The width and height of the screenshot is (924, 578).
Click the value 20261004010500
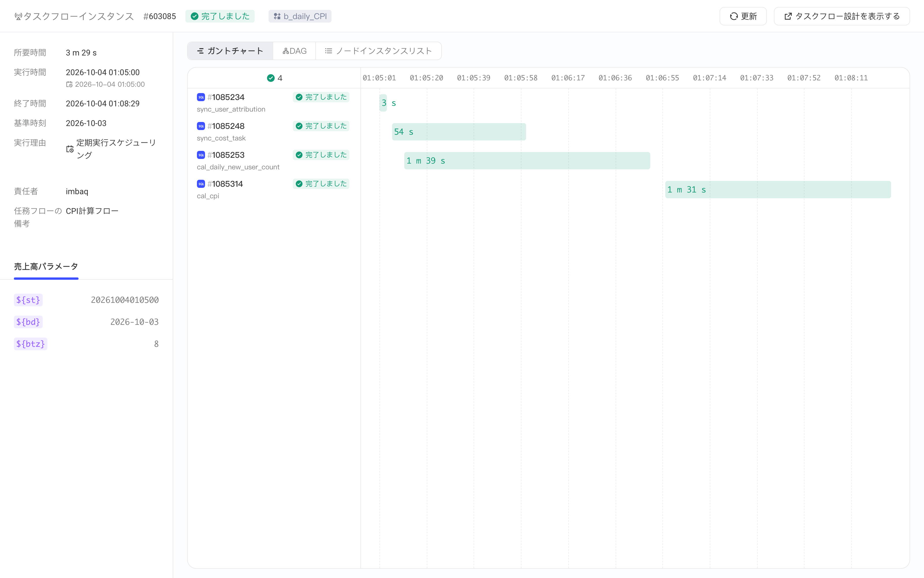click(125, 300)
